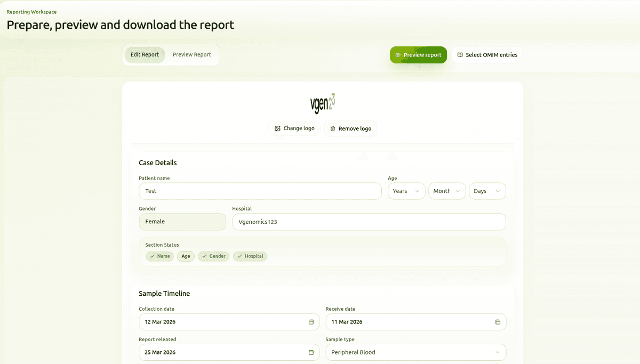Viewport: 640px width, 364px height.
Task: Open the Collection date calendar picker
Action: click(x=311, y=322)
